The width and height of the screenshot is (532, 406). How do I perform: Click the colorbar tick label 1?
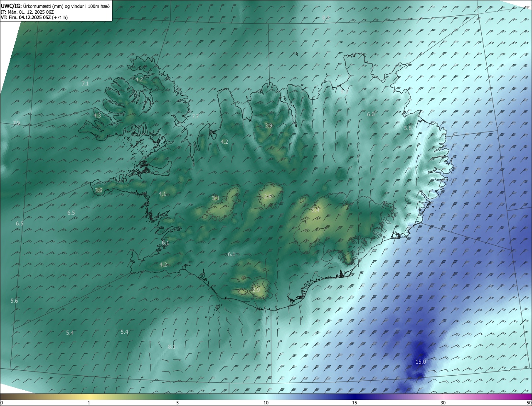point(89,403)
